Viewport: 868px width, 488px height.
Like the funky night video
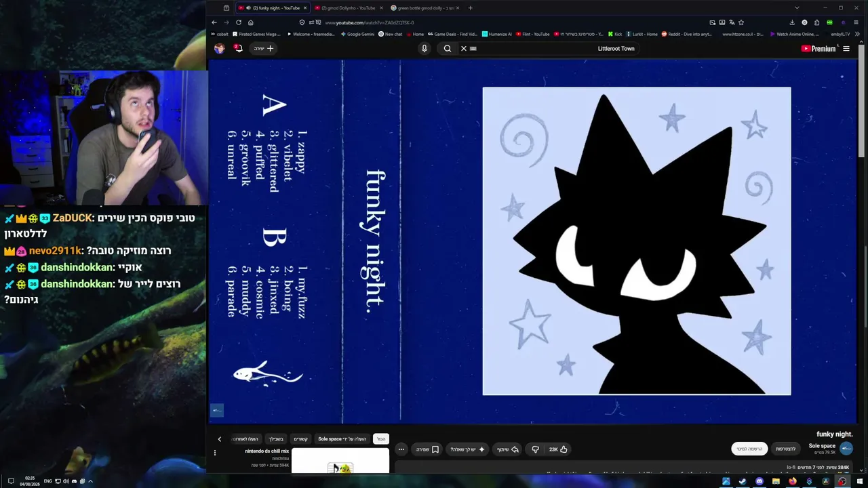[558, 449]
